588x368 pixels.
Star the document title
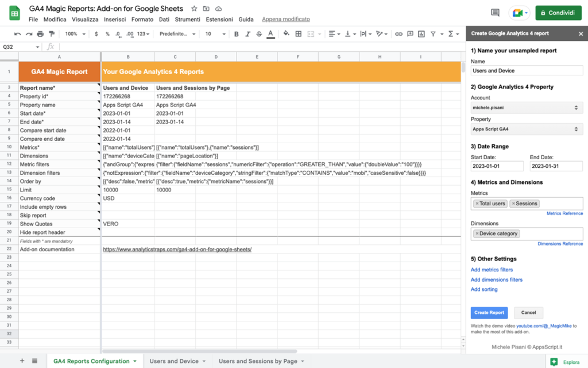point(194,9)
